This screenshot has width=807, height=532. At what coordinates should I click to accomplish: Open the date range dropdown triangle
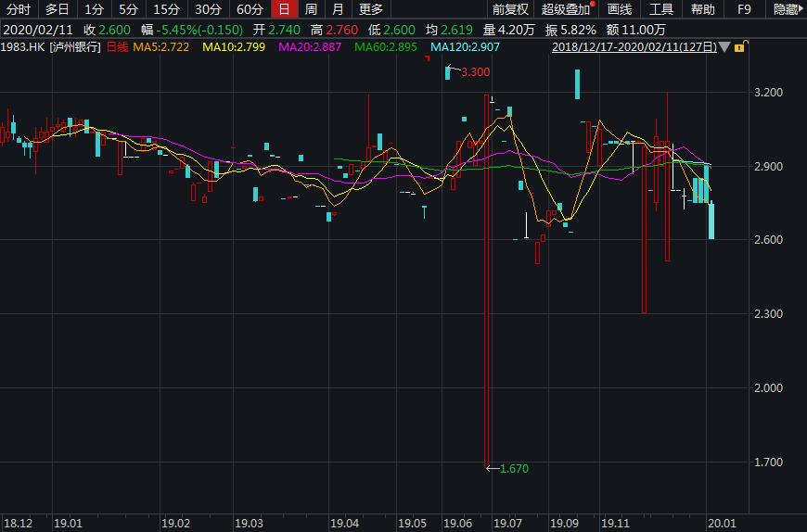(x=724, y=46)
